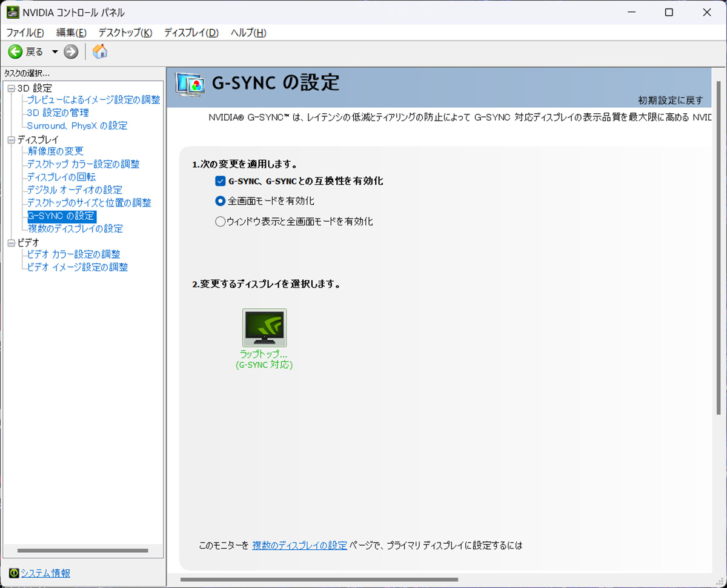Select Surround、PhysX の設定 in tree

[77, 126]
